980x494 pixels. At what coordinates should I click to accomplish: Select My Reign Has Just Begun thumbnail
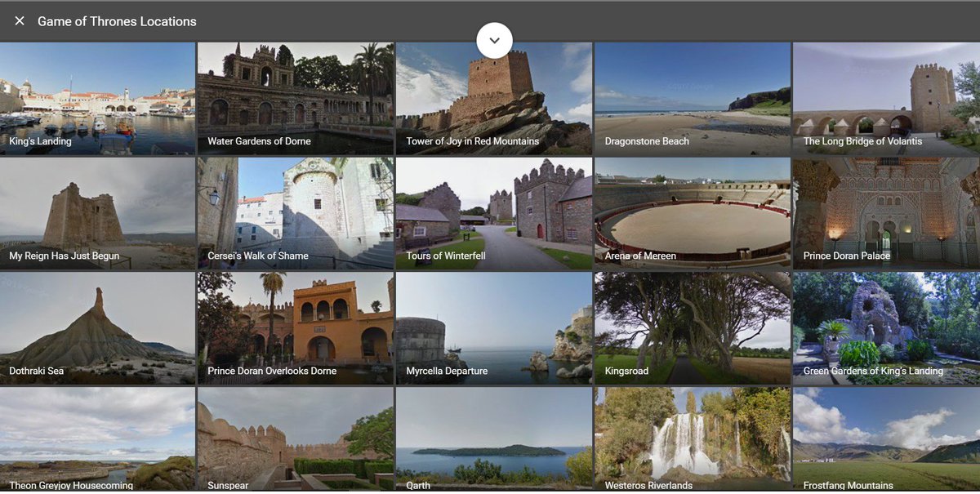tap(97, 214)
